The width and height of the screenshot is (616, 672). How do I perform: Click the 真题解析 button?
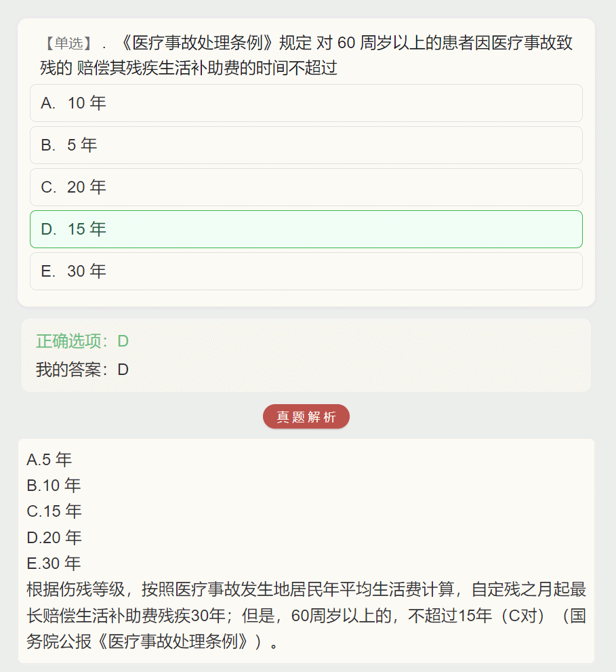[x=306, y=416]
